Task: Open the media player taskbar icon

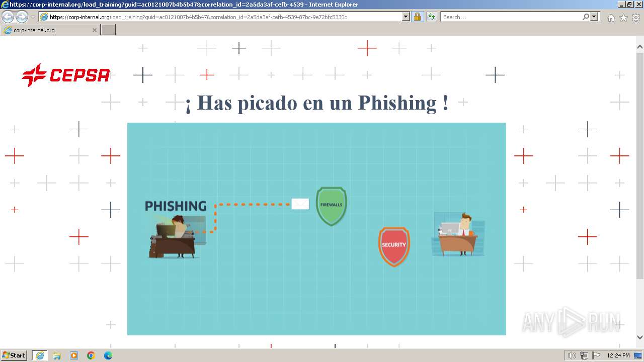Action: click(x=74, y=355)
